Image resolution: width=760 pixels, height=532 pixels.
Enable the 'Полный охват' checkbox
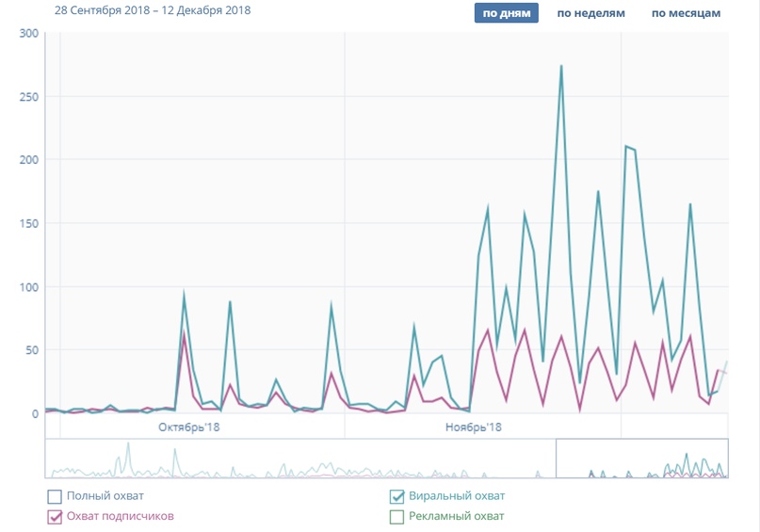tap(55, 496)
